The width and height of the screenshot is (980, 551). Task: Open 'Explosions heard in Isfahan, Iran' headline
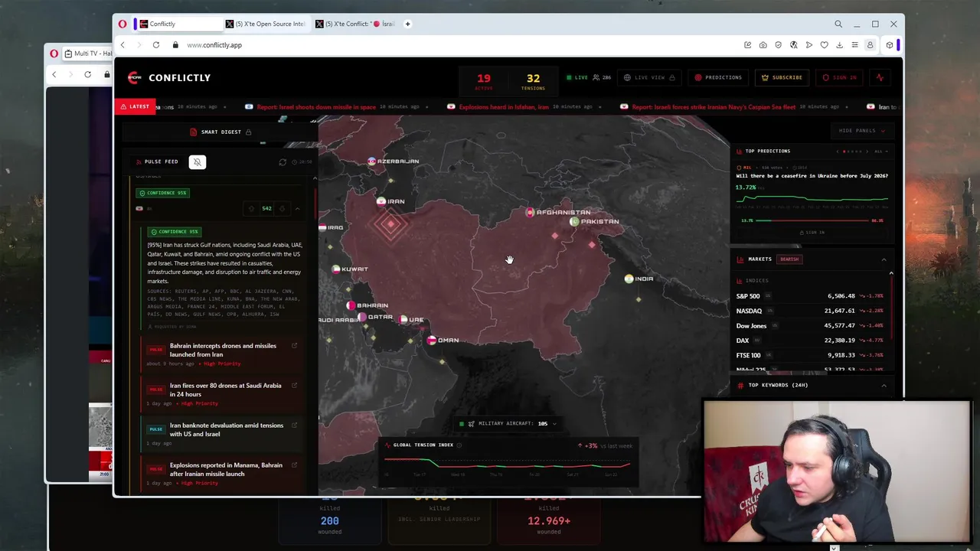(504, 107)
